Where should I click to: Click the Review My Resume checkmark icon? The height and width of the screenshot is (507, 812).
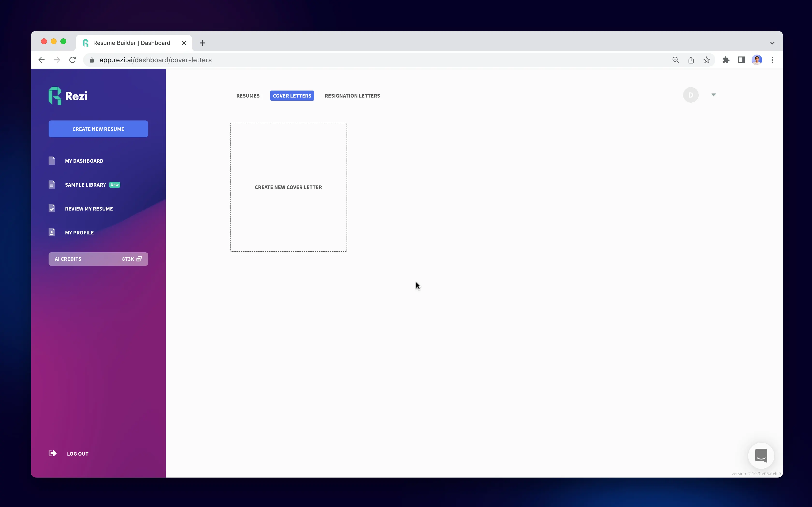(x=52, y=209)
